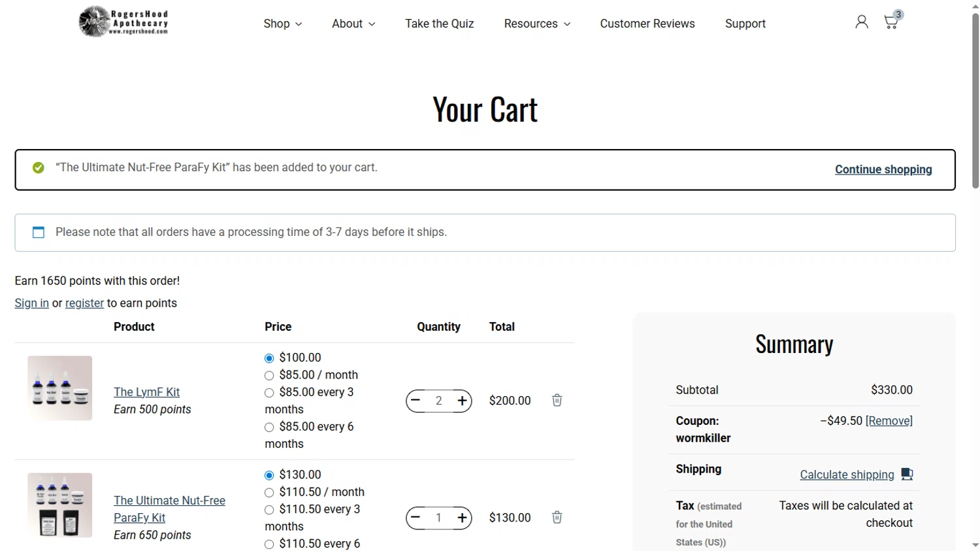Click the register link
This screenshot has width=980, height=551.
tap(84, 303)
